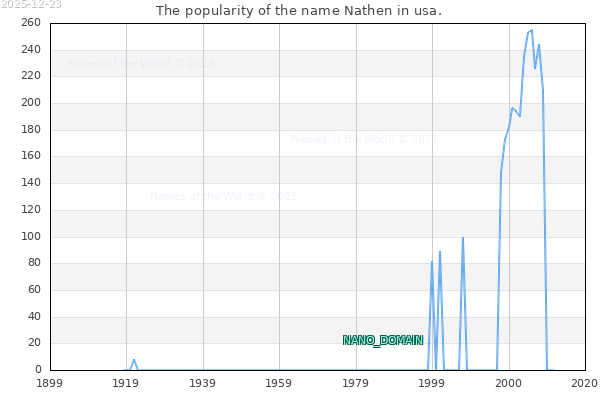Click the x-axis year label 1919
Image resolution: width=600 pixels, height=400 pixels.
[126, 383]
